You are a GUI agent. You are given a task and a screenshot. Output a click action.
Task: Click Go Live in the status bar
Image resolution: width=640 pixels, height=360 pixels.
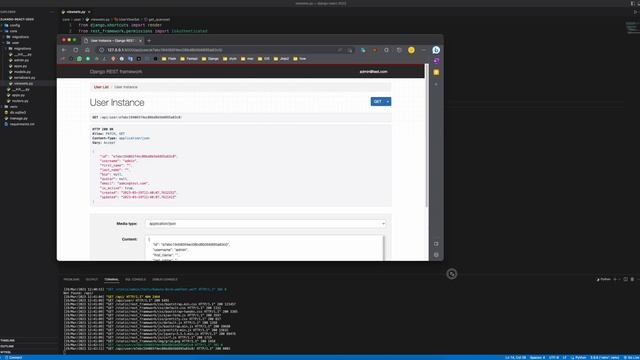[632, 358]
